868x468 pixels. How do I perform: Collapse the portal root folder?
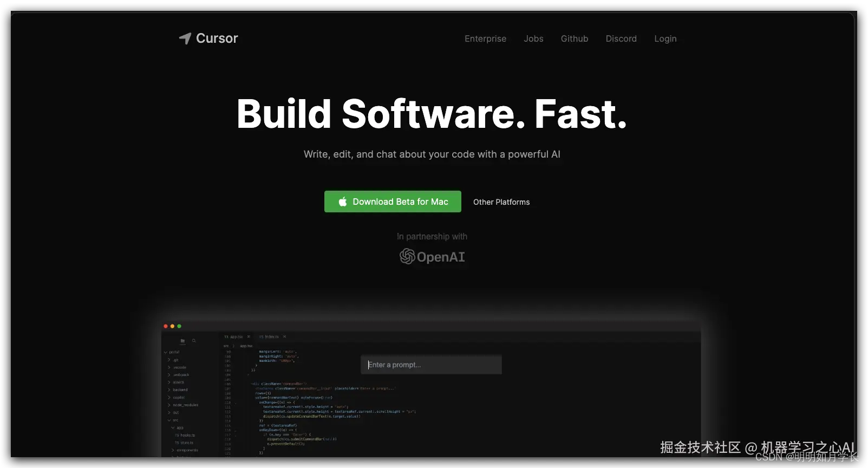coord(172,352)
